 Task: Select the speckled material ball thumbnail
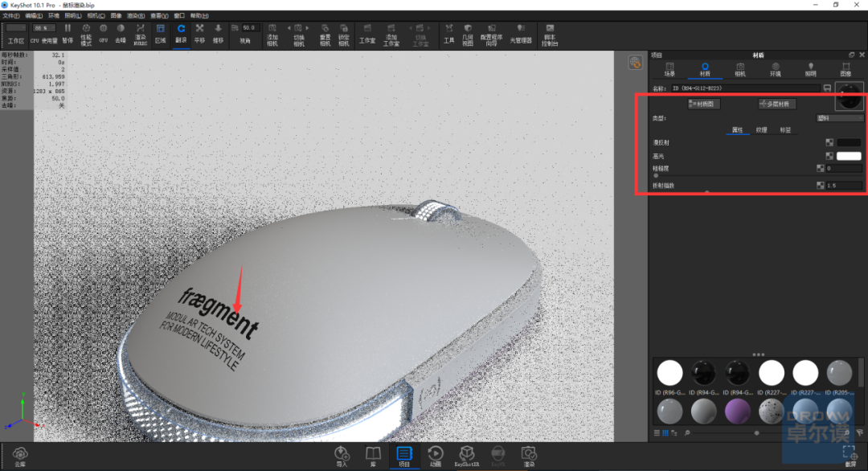pyautogui.click(x=771, y=413)
